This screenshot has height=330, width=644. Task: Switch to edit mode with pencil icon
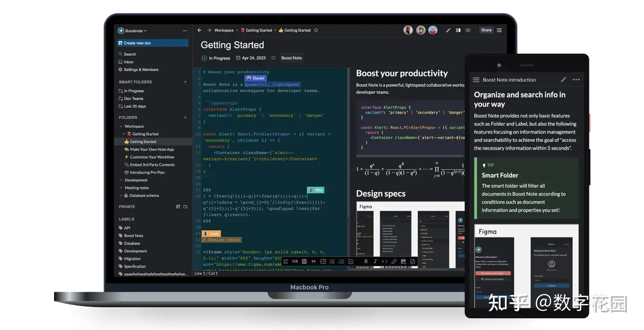(448, 30)
